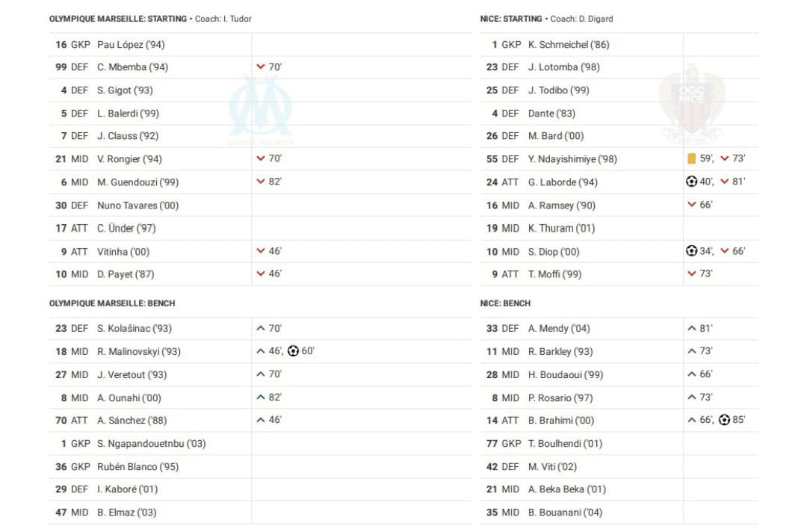Click the green arrow beside A. Ounahi 82'
This screenshot has height=532, width=798.
[x=261, y=397]
